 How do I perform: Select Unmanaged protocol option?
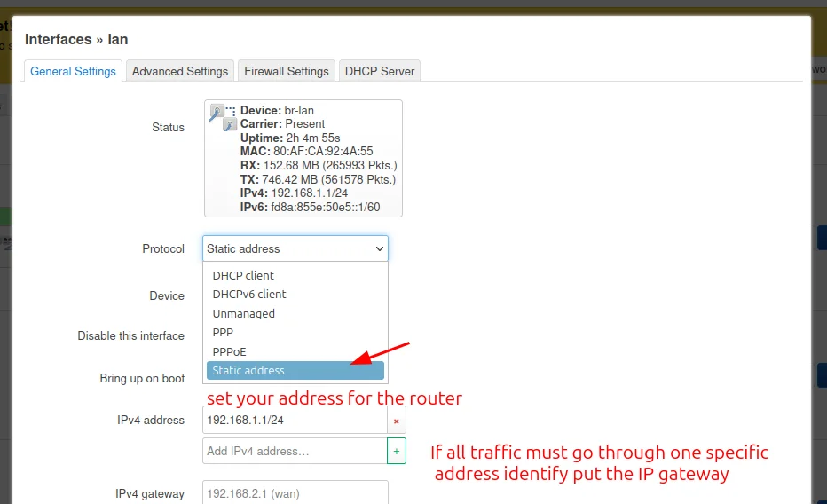[295, 313]
